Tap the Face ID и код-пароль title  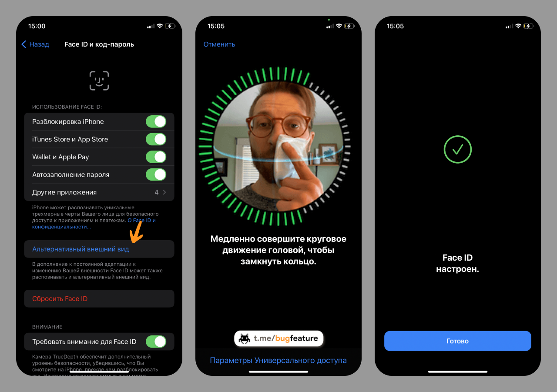coord(99,44)
